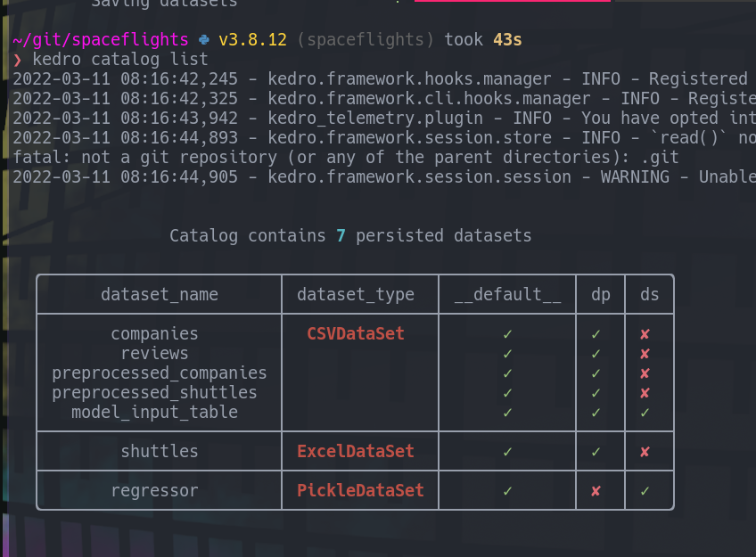This screenshot has height=557, width=756.
Task: Click companies' red cross under ds
Action: (645, 333)
